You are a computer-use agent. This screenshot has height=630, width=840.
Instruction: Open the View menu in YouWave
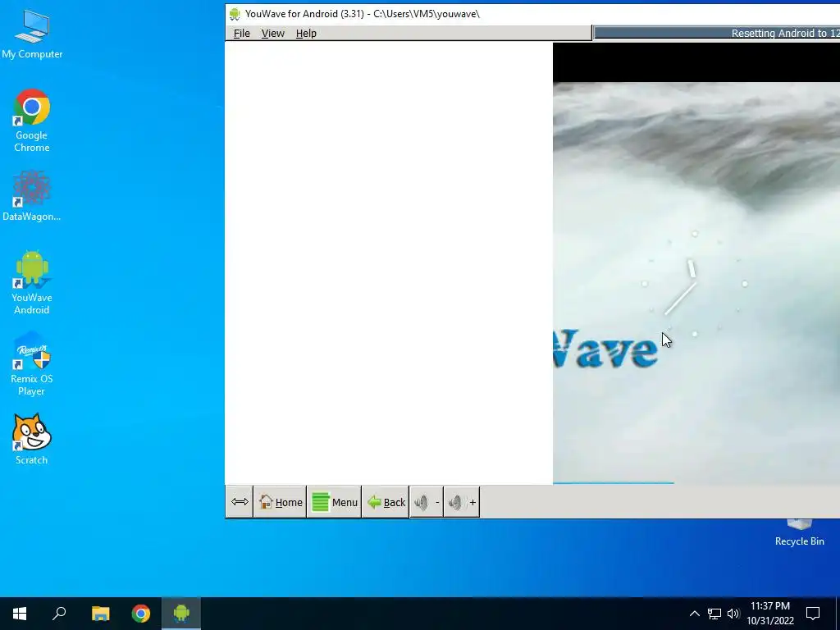coord(272,33)
